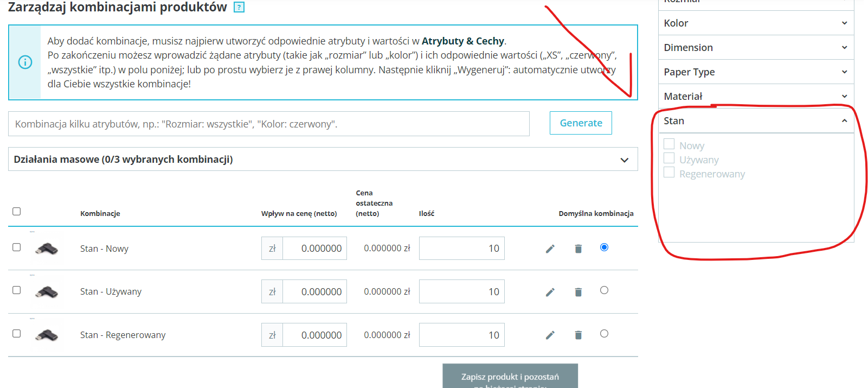The height and width of the screenshot is (388, 868).
Task: Expand the Paper Type attribute group
Action: [x=756, y=72]
